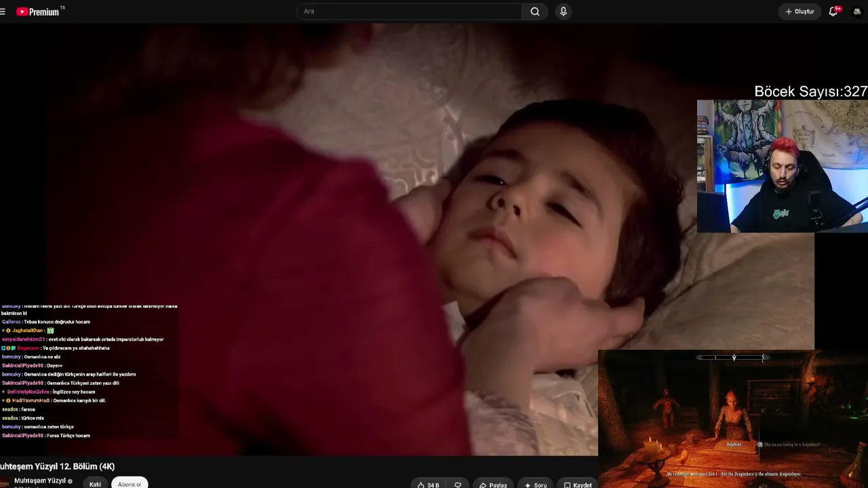Click the magnifier search button
The image size is (868, 488).
(535, 12)
